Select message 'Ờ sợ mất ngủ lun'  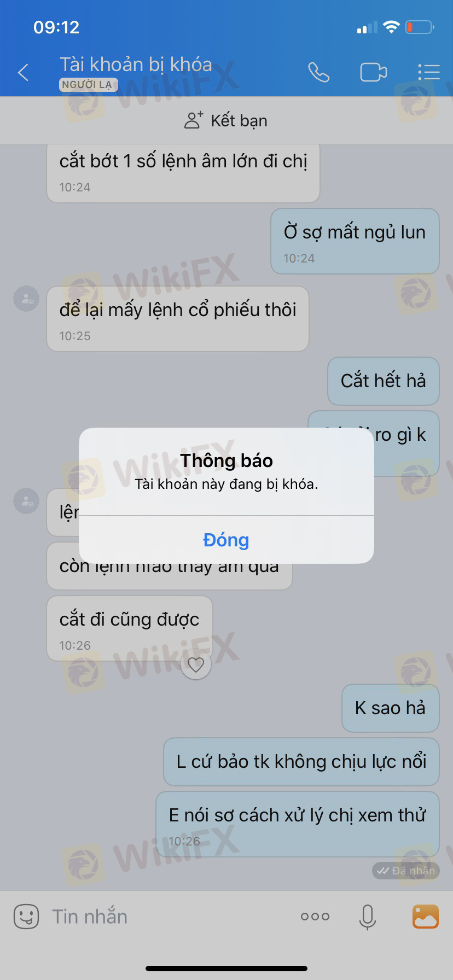point(355,241)
